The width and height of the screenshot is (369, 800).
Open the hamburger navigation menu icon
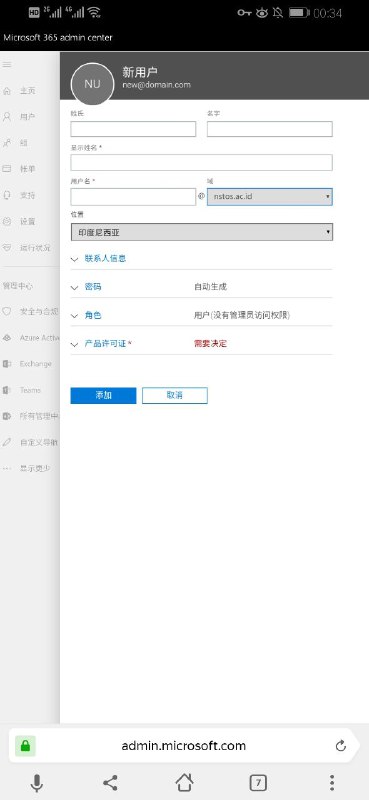(x=7, y=65)
